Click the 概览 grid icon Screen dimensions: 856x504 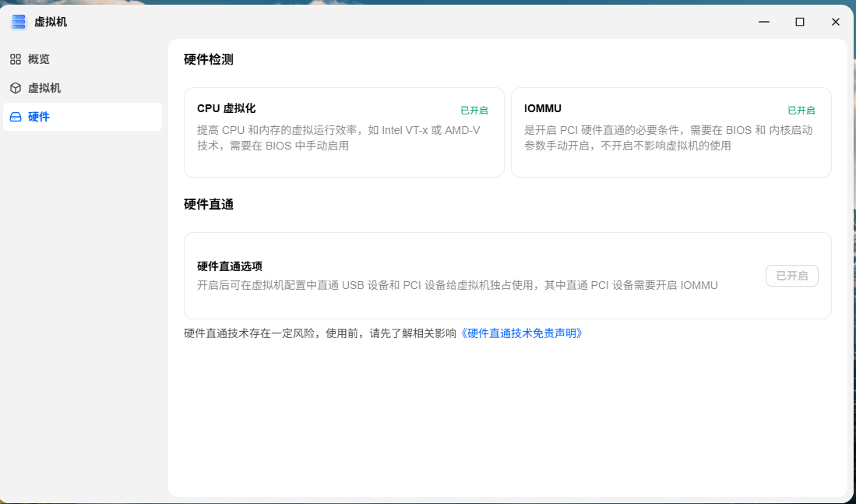coord(16,59)
